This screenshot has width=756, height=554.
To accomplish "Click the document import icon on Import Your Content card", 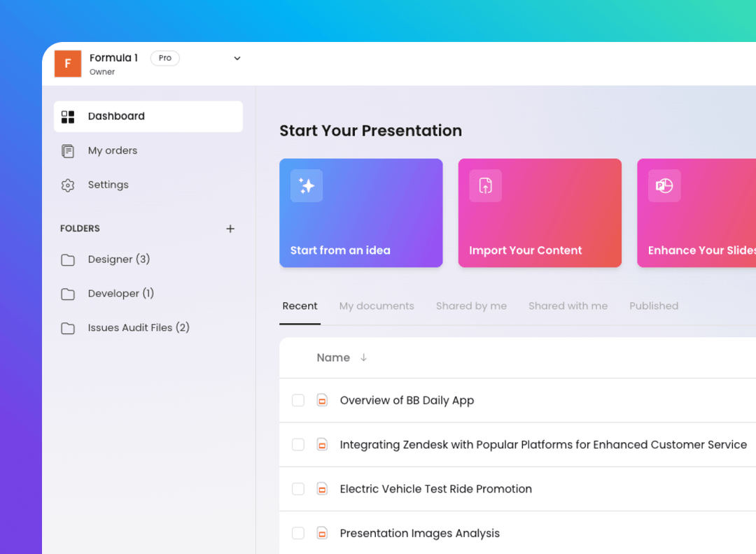I will [x=484, y=185].
